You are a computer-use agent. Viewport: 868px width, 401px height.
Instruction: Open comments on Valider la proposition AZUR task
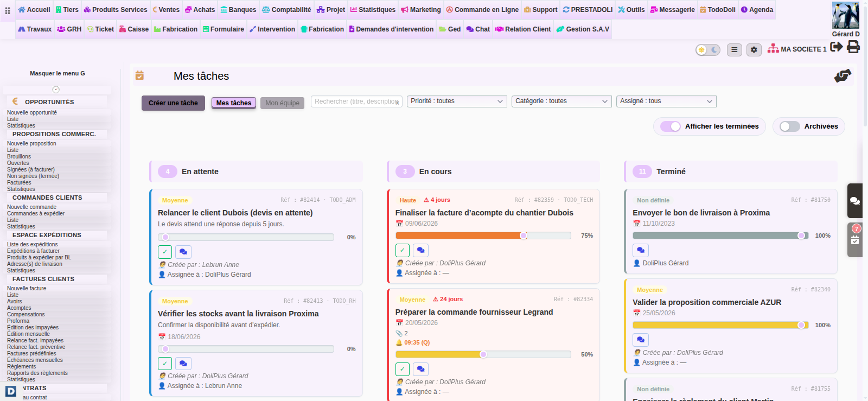pyautogui.click(x=641, y=340)
